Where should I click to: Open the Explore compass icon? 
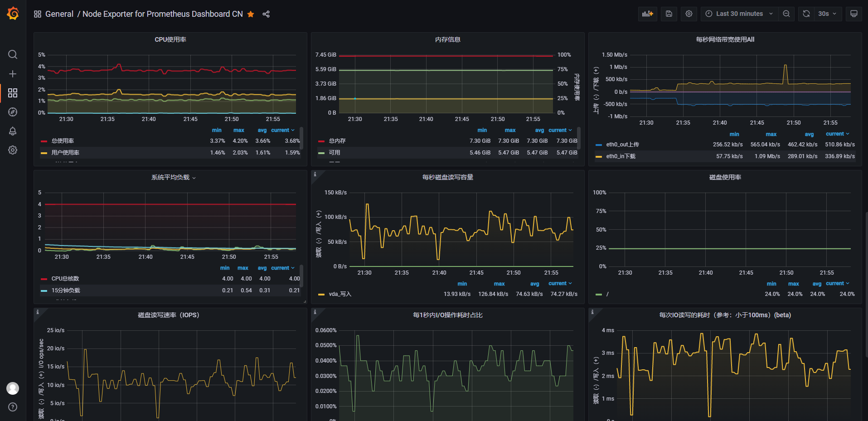(x=13, y=112)
